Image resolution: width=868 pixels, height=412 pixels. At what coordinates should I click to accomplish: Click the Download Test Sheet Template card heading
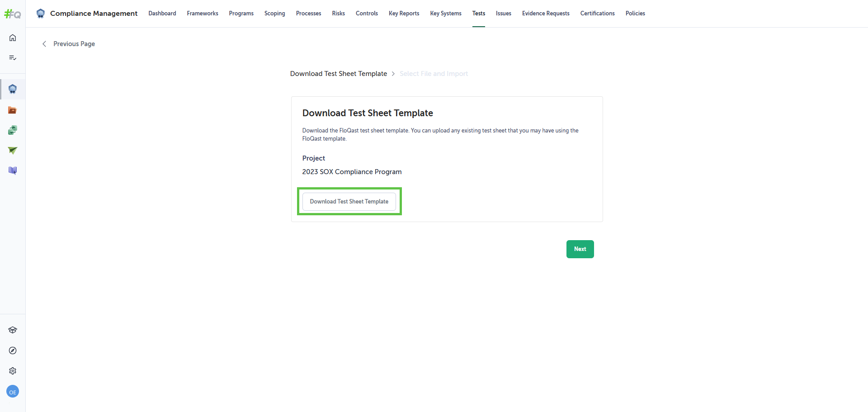coord(368,113)
